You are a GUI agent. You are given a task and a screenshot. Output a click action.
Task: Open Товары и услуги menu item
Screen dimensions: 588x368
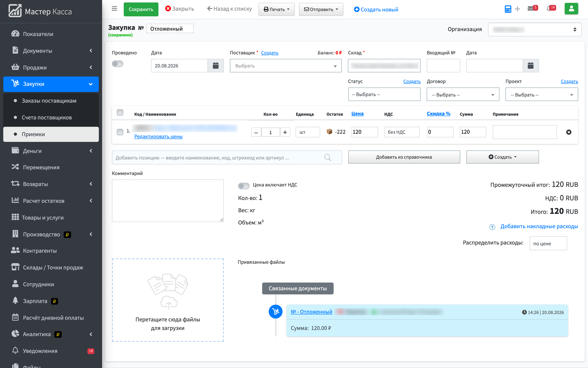pyautogui.click(x=51, y=217)
